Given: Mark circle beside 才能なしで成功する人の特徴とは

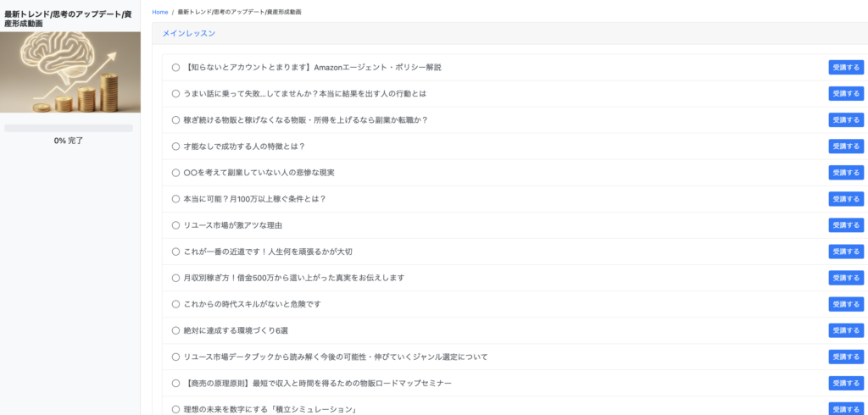Looking at the screenshot, I should pyautogui.click(x=175, y=147).
